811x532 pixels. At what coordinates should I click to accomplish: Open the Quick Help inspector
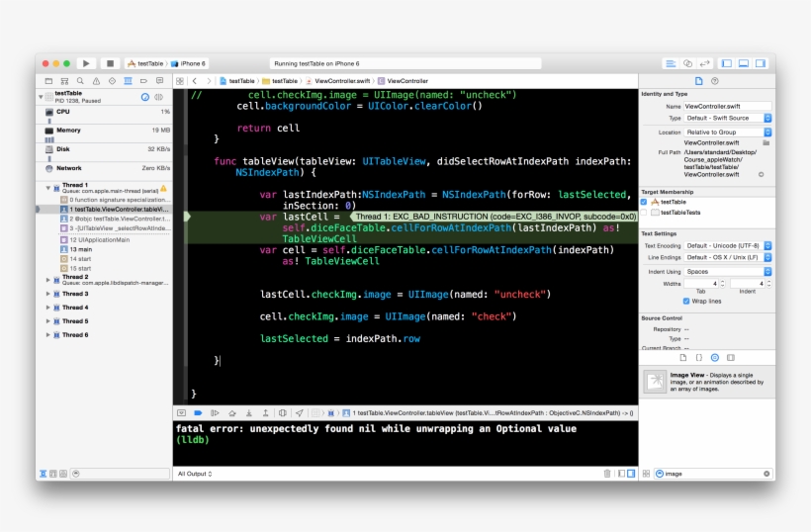pos(715,81)
